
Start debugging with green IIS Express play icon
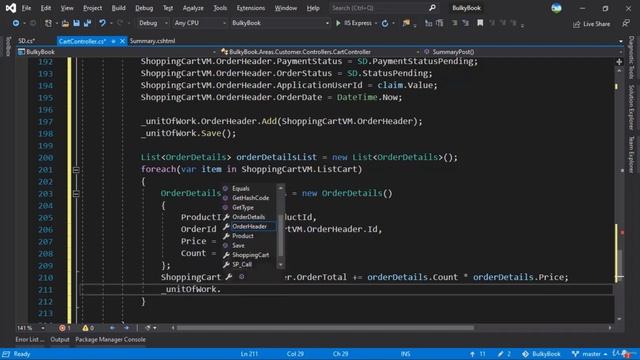click(x=338, y=23)
